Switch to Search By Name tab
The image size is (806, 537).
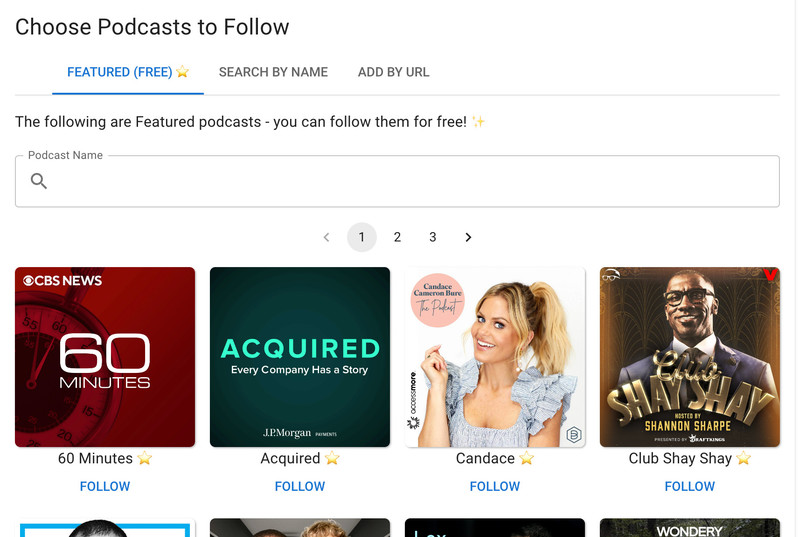(273, 72)
